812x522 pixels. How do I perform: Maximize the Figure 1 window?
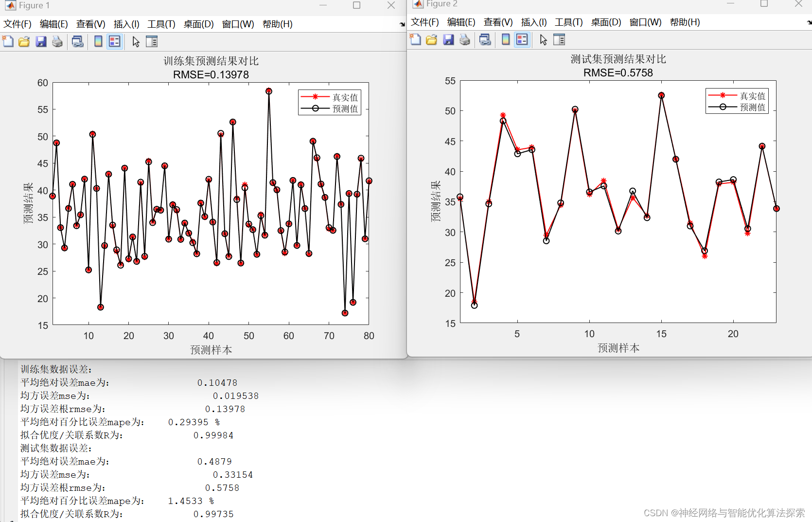(356, 5)
